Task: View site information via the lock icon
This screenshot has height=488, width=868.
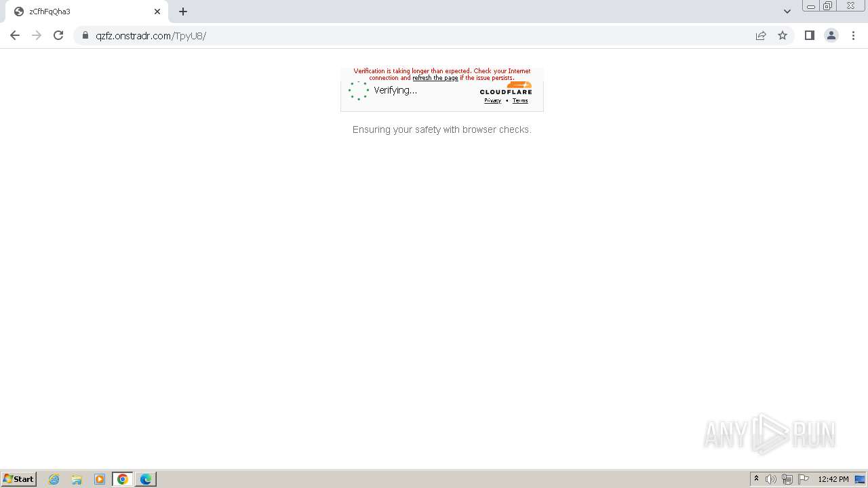Action: pos(85,35)
